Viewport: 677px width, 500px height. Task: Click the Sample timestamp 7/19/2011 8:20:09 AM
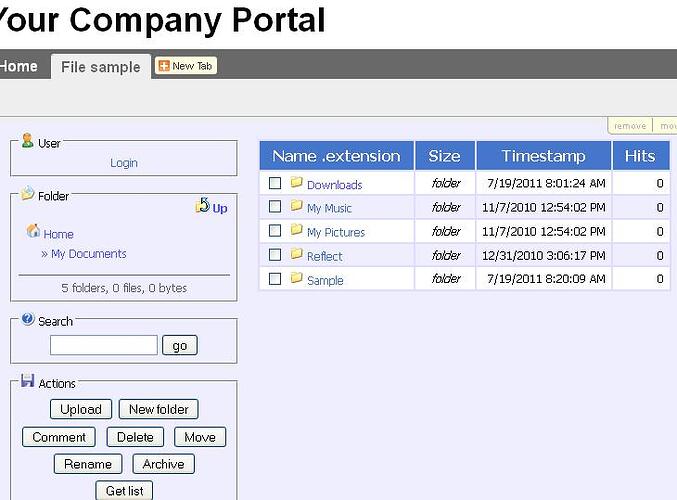(x=546, y=279)
